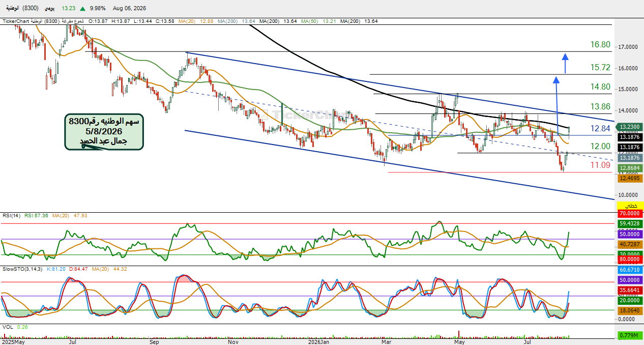Select the Arabic annotation callout box for 8300

pos(104,132)
